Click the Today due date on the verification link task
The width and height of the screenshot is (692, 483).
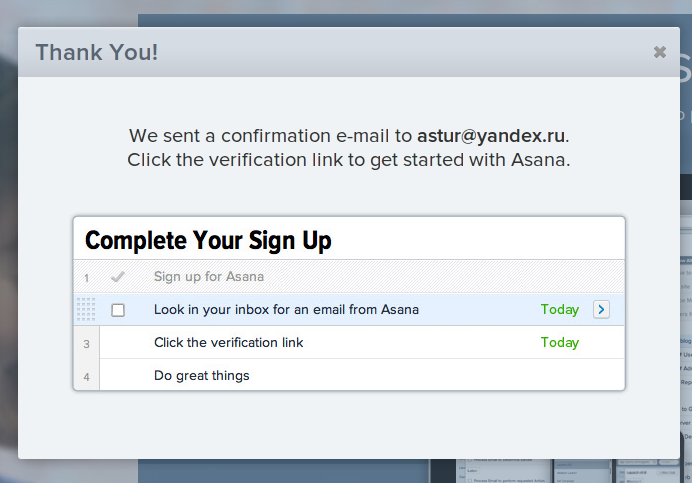tap(560, 343)
